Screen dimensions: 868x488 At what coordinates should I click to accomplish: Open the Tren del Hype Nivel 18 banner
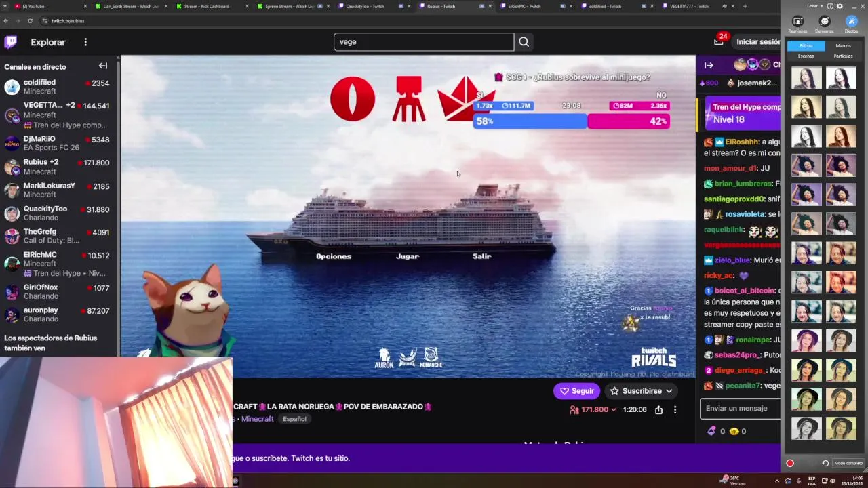(743, 113)
